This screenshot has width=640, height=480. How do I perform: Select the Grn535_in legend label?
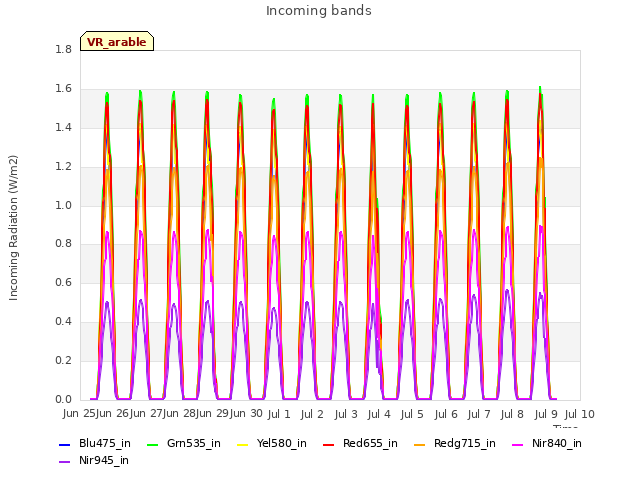(194, 443)
